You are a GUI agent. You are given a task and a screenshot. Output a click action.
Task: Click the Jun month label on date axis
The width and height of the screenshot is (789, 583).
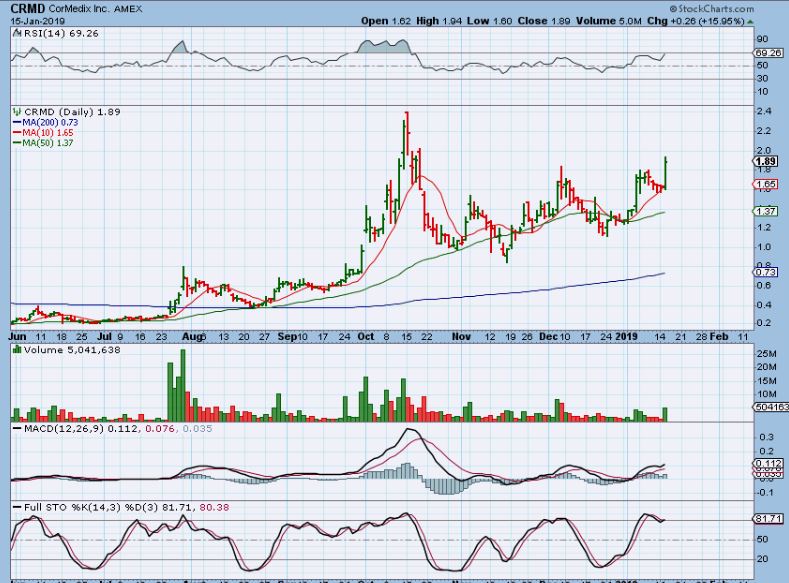[18, 337]
